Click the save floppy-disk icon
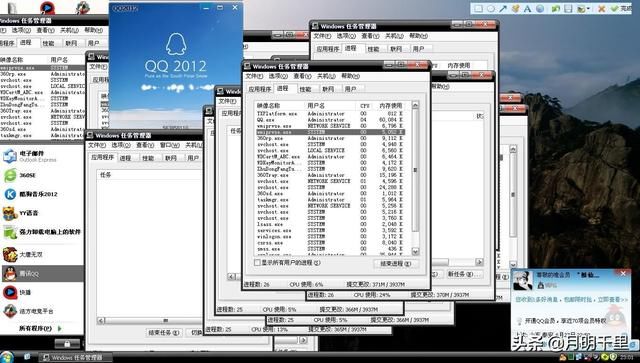The height and width of the screenshot is (363, 640). [568, 8]
